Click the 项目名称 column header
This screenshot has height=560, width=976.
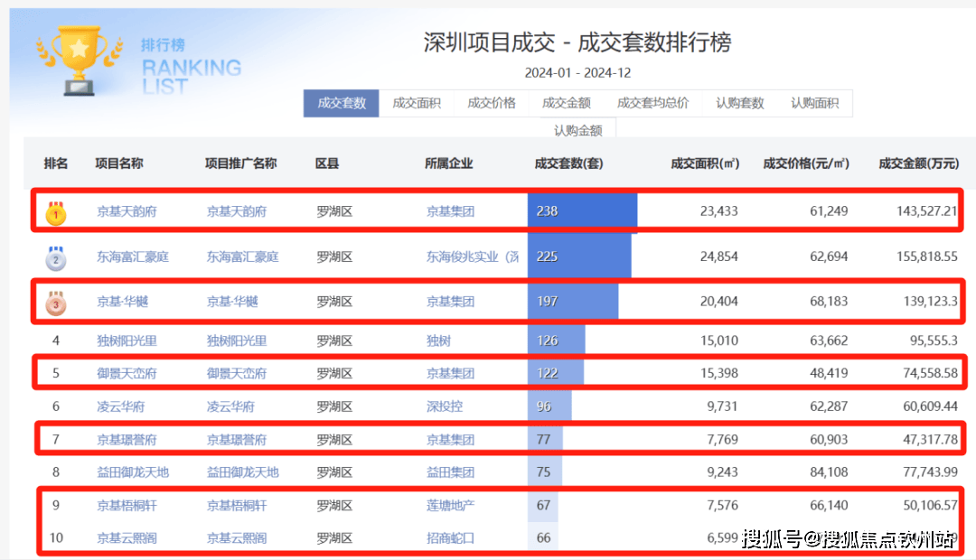click(119, 163)
